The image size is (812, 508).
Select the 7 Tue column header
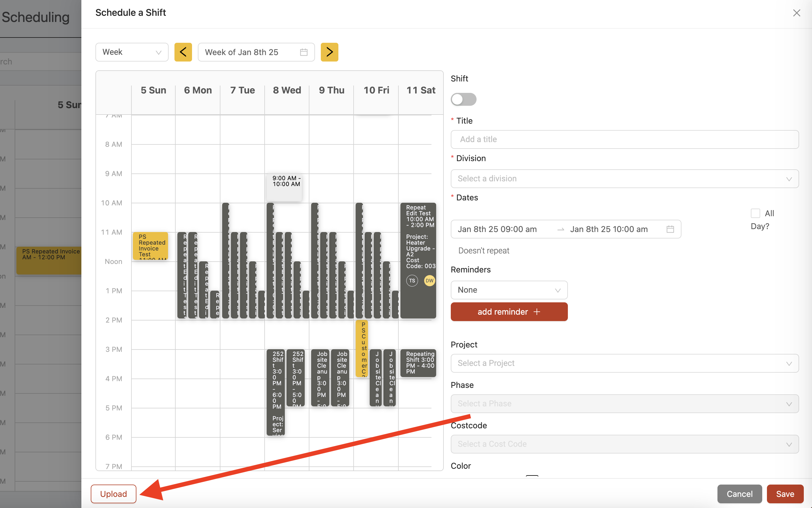point(242,90)
